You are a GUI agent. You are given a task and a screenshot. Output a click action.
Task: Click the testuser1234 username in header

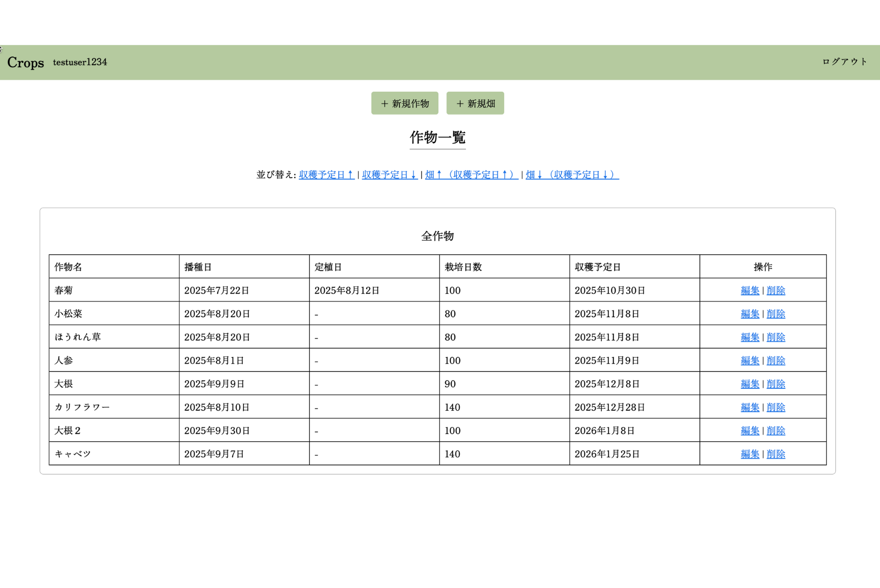tap(80, 62)
